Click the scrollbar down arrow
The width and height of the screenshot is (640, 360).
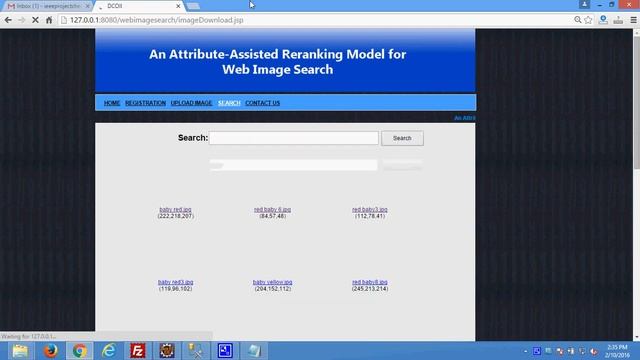point(636,337)
